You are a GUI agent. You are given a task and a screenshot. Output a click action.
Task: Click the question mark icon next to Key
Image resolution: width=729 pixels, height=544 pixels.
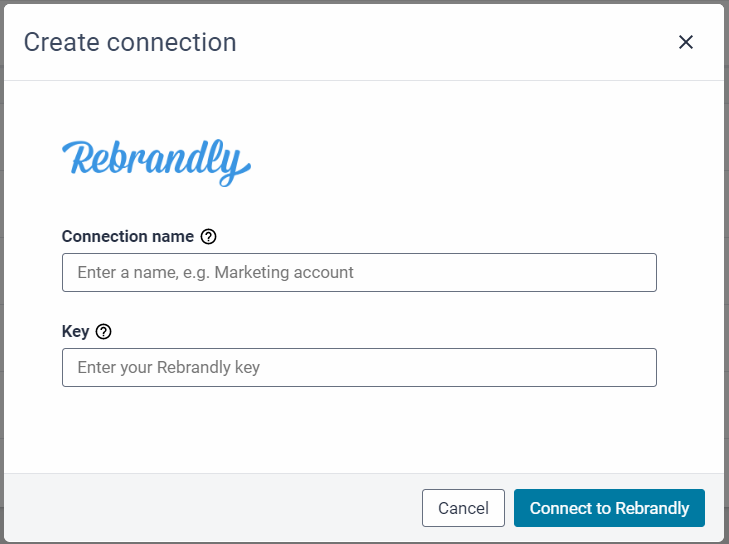(x=103, y=332)
